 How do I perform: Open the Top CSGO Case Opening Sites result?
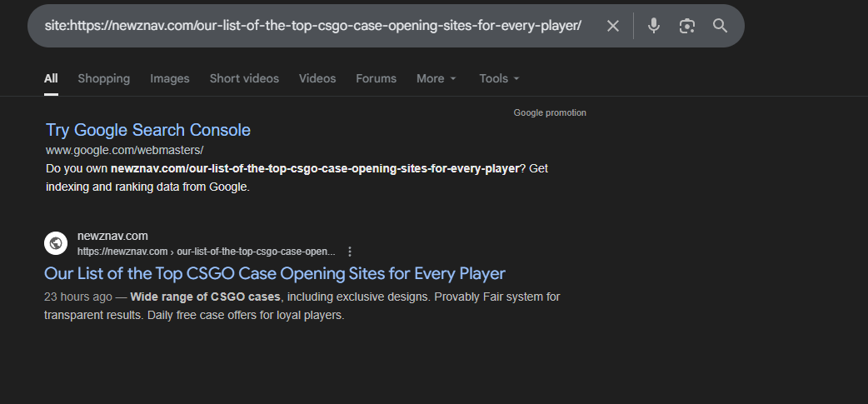pos(275,274)
